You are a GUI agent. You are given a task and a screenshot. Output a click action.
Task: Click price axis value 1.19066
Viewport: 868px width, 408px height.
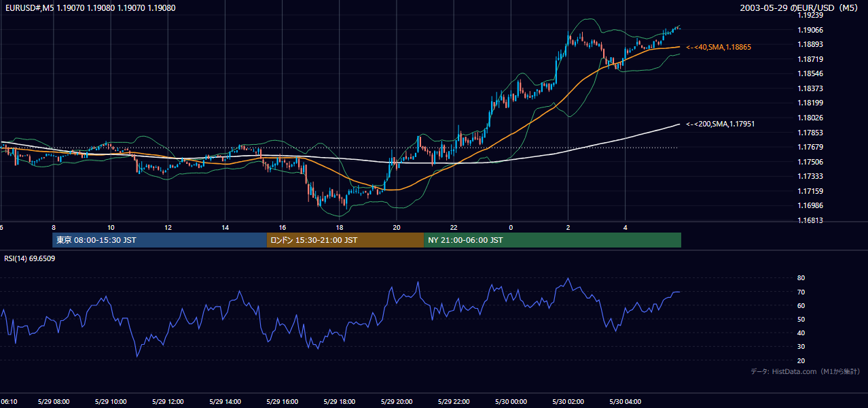tap(810, 30)
